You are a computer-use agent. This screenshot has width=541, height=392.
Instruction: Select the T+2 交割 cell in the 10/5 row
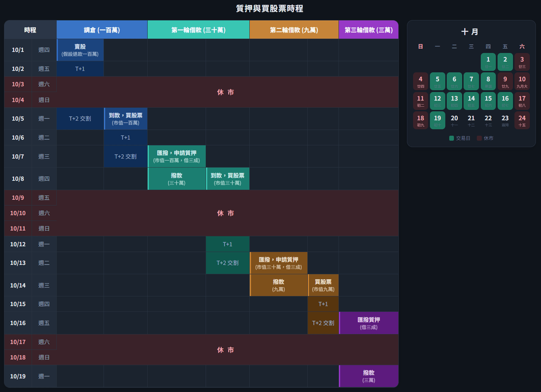pyautogui.click(x=80, y=119)
